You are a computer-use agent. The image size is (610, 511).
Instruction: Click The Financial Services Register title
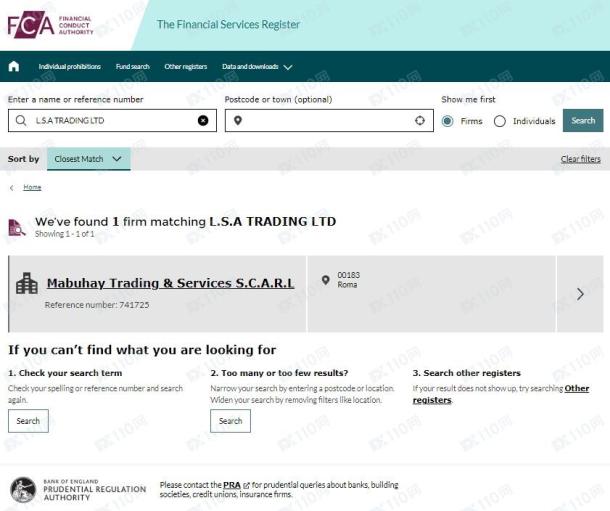coord(228,24)
